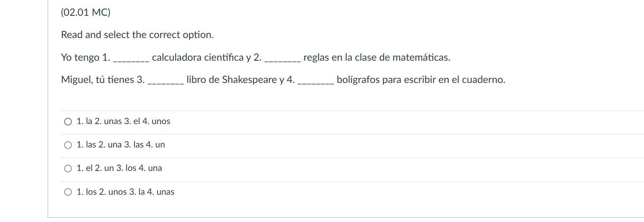Viewport: 644px width, 222px height.
Task: Click blank 3 before 'libro de Shakespeare'
Action: click(166, 81)
